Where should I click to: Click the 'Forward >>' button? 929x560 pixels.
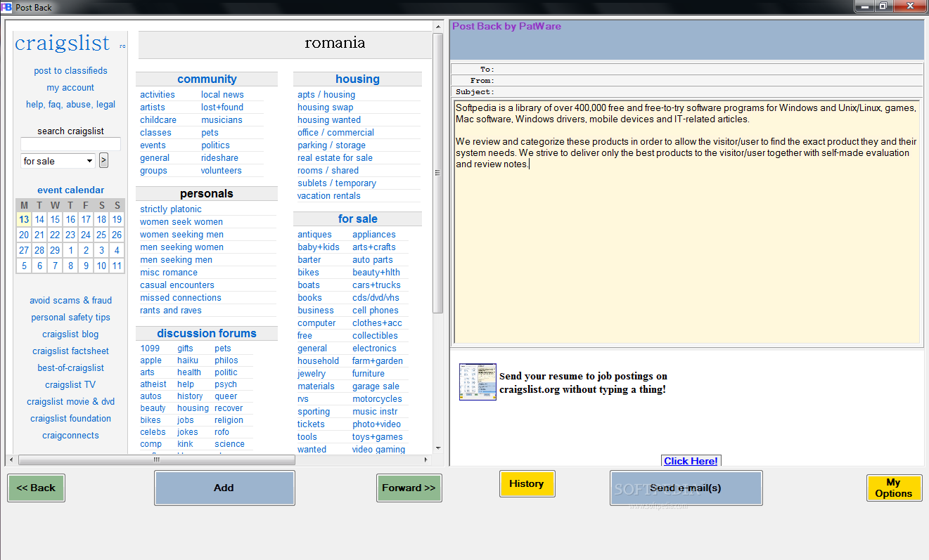(x=409, y=488)
